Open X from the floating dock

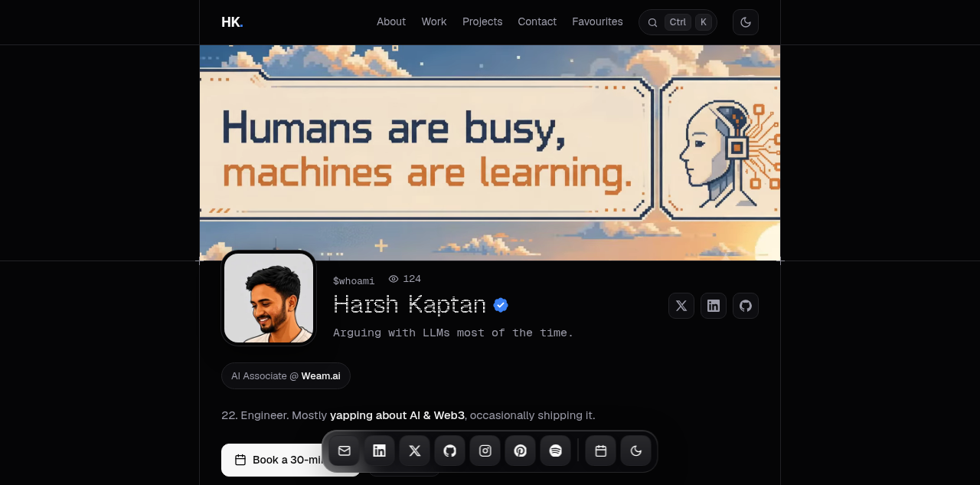415,451
